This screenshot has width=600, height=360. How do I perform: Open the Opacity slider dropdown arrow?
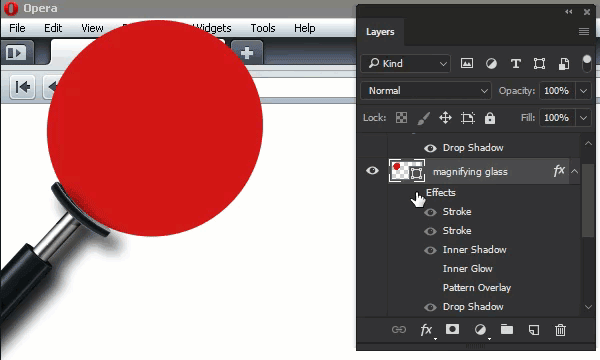click(x=584, y=91)
